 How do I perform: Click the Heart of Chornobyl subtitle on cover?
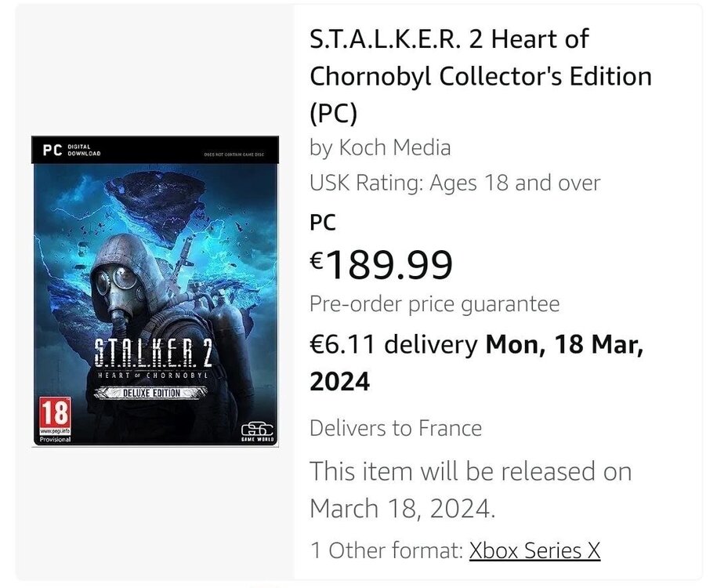(153, 376)
